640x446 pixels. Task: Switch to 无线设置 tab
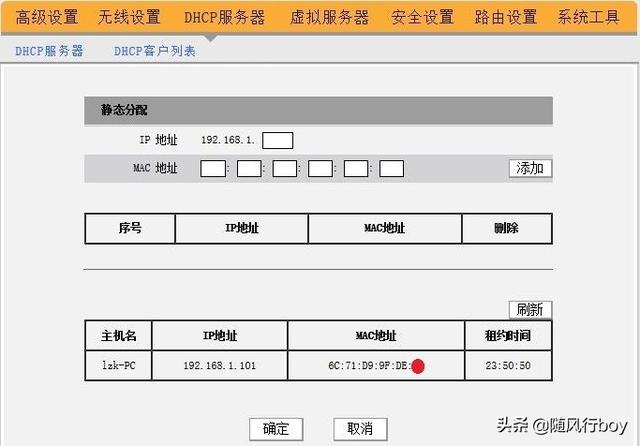(129, 18)
